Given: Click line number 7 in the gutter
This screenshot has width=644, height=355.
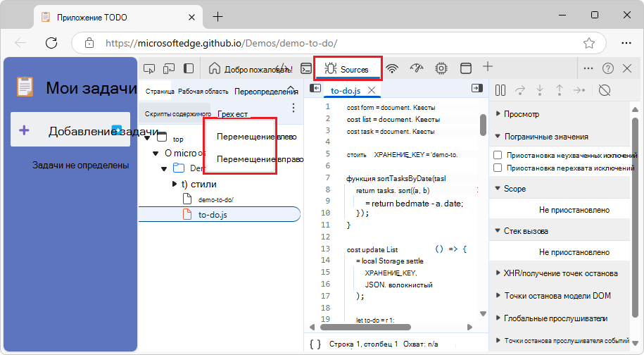Looking at the screenshot, I should pos(328,177).
